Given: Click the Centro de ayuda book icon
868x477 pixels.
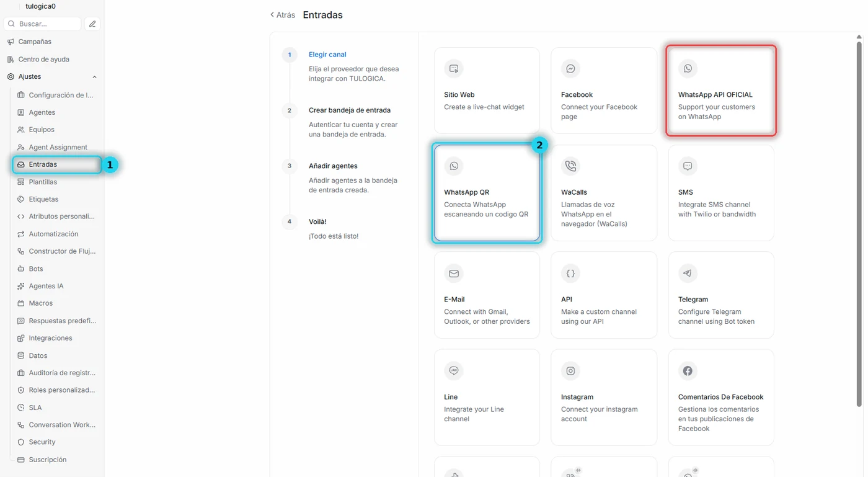Looking at the screenshot, I should (11, 60).
